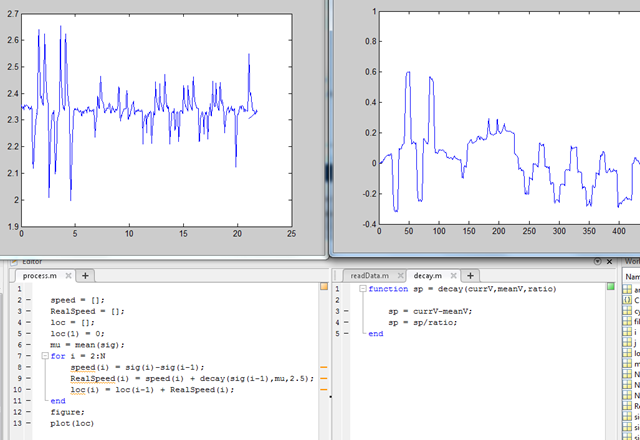Toggle breakpoint on line 9 of process.m
This screenshot has height=440, width=640.
(28, 378)
